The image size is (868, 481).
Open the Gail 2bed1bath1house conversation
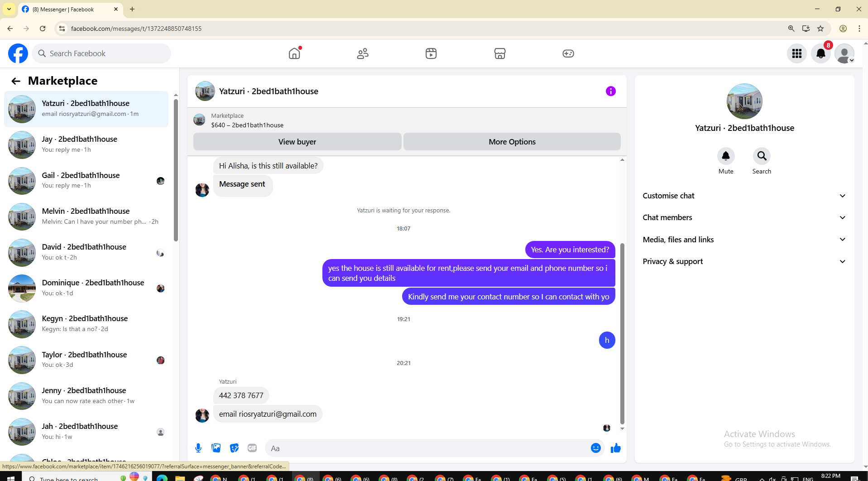(x=86, y=181)
